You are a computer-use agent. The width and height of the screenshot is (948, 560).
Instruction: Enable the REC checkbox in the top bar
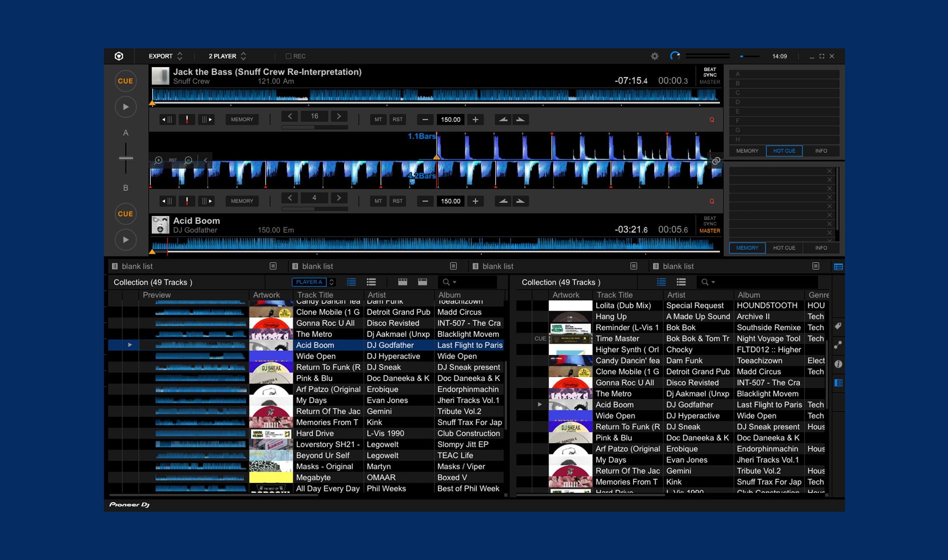(x=288, y=56)
